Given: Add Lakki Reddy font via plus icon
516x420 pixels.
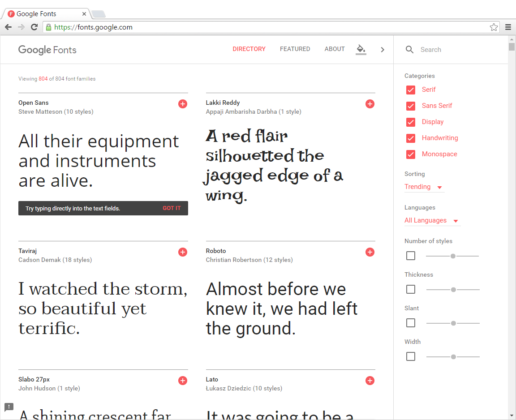Looking at the screenshot, I should pyautogui.click(x=370, y=104).
